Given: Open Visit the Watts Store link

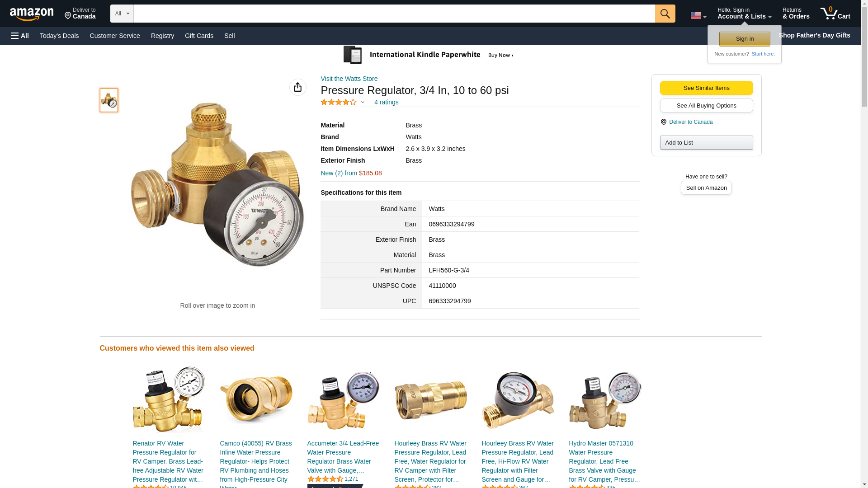Looking at the screenshot, I should 349,79.
